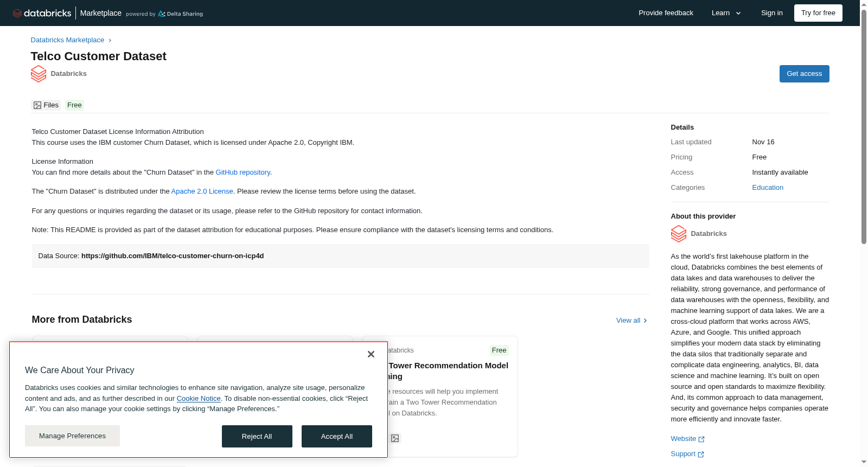
Task: Click the Get access button
Action: click(x=804, y=74)
